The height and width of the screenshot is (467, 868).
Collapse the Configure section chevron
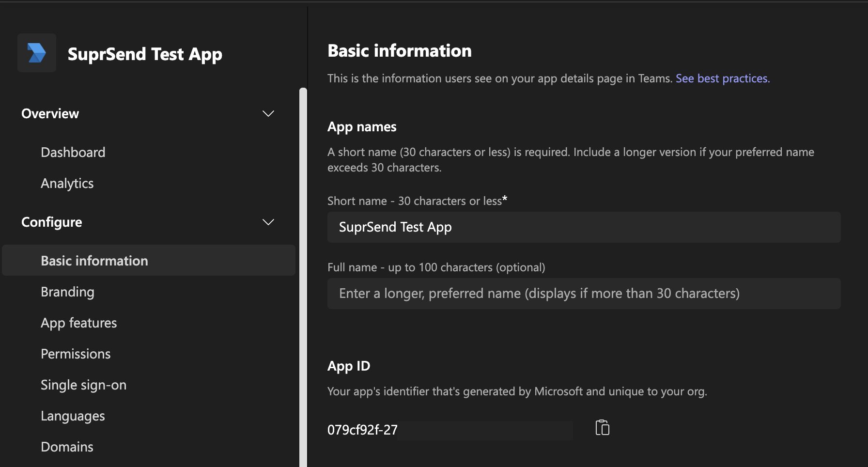[x=268, y=222]
